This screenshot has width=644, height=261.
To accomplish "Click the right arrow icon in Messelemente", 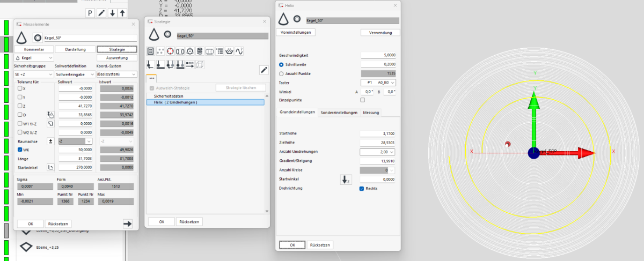I will pos(127,223).
